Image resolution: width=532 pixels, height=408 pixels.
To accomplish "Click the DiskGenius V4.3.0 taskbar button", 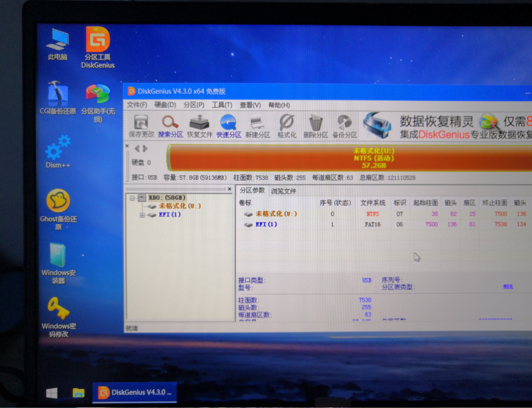I will coord(135,393).
